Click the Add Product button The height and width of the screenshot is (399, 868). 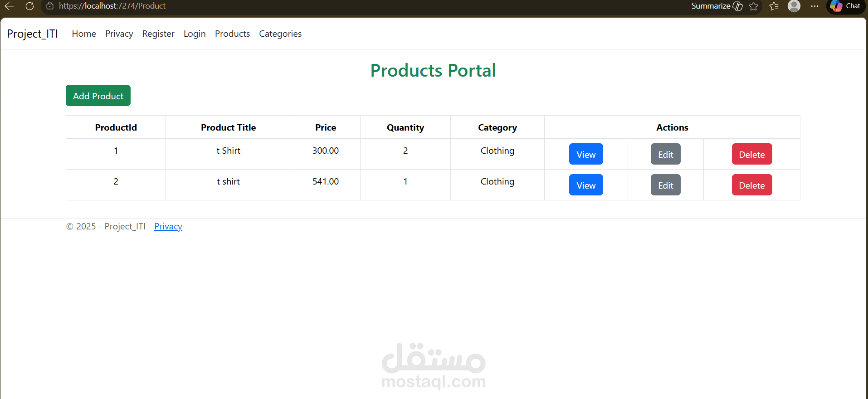pos(98,96)
